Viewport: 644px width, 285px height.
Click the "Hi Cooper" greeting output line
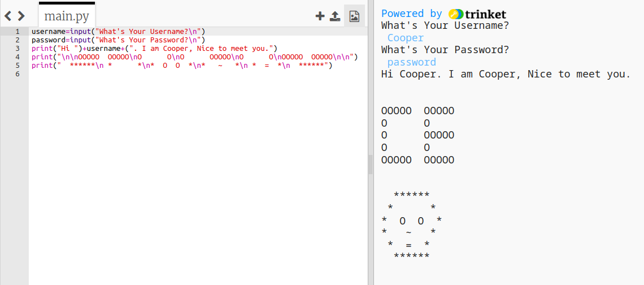(x=506, y=74)
